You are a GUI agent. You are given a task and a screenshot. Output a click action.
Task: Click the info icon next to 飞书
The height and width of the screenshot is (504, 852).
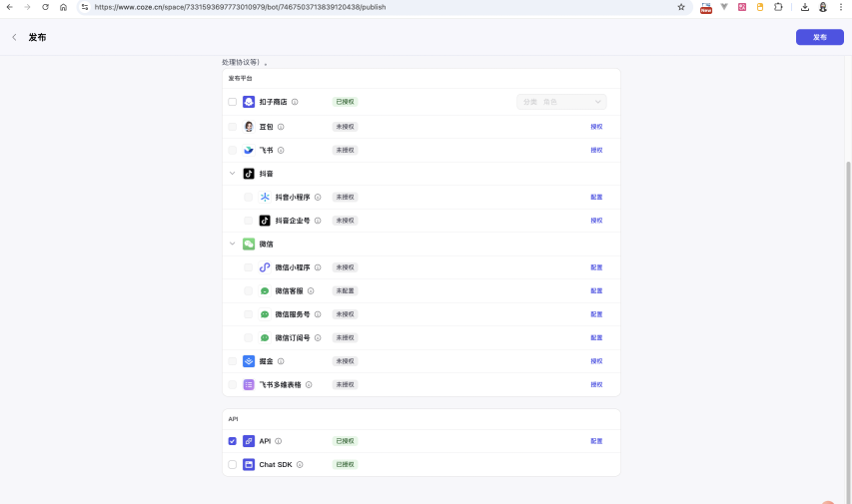[x=281, y=151]
